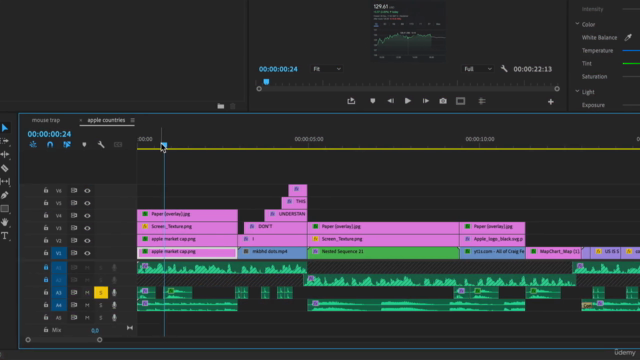The image size is (640, 360).
Task: Click Program Monitor playhead timecode
Action: pos(278,69)
